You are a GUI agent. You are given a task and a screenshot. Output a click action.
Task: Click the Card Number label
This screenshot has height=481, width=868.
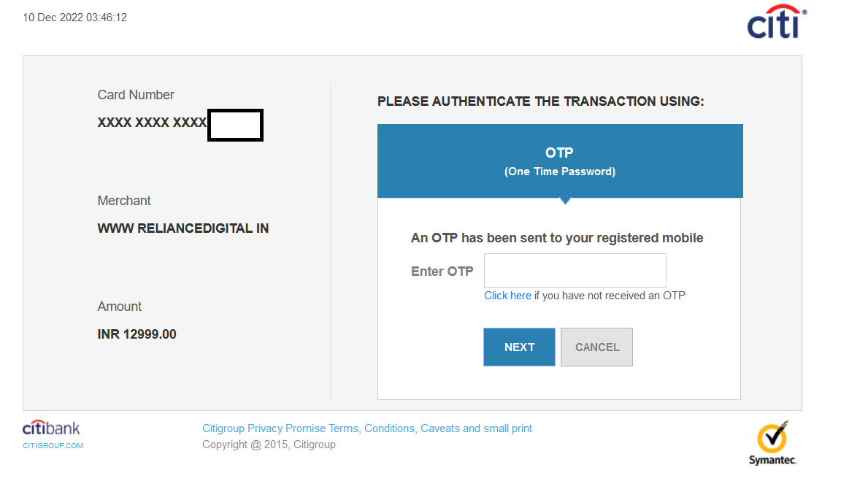click(136, 95)
